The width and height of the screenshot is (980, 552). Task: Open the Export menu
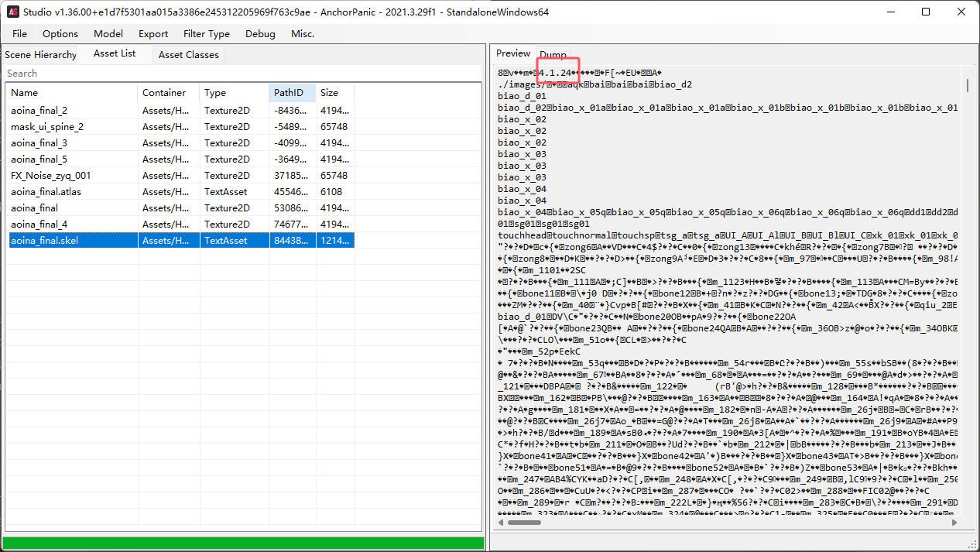coord(153,34)
